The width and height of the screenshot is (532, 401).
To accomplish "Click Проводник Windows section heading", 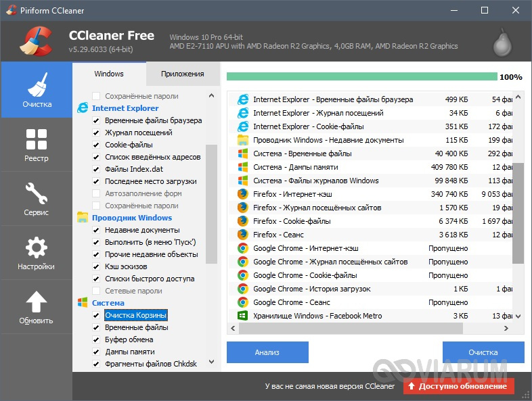I will coord(132,218).
